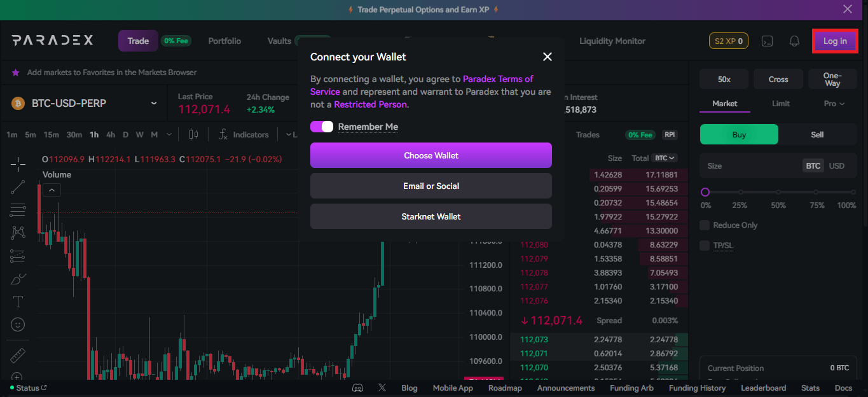This screenshot has width=868, height=397.
Task: Select the brush drawing tool
Action: (x=18, y=279)
